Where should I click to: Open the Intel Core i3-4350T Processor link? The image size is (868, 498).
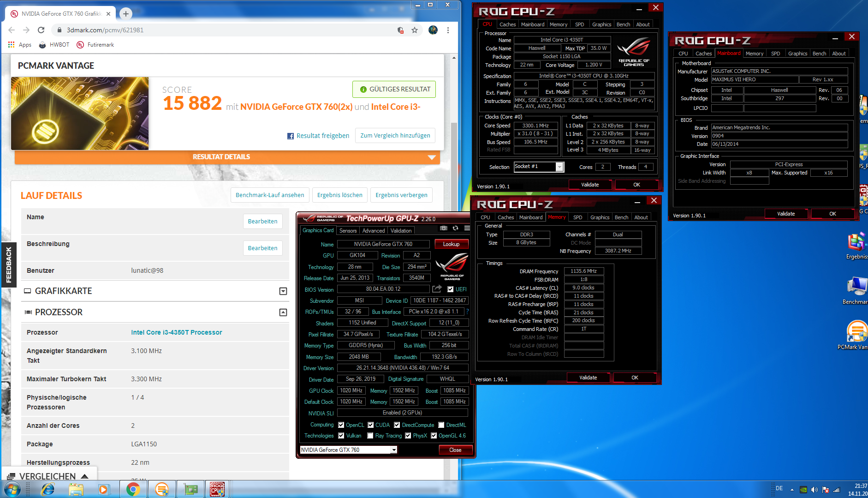click(x=177, y=332)
